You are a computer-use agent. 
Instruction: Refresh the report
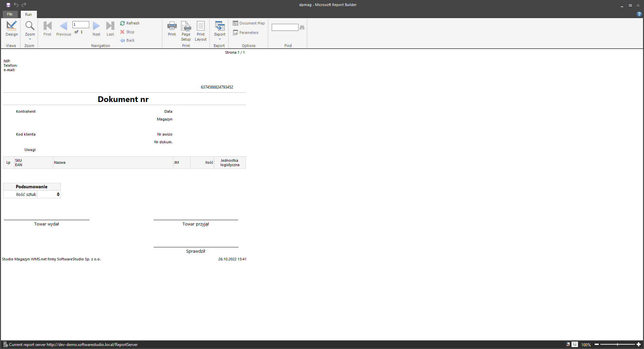pos(130,23)
